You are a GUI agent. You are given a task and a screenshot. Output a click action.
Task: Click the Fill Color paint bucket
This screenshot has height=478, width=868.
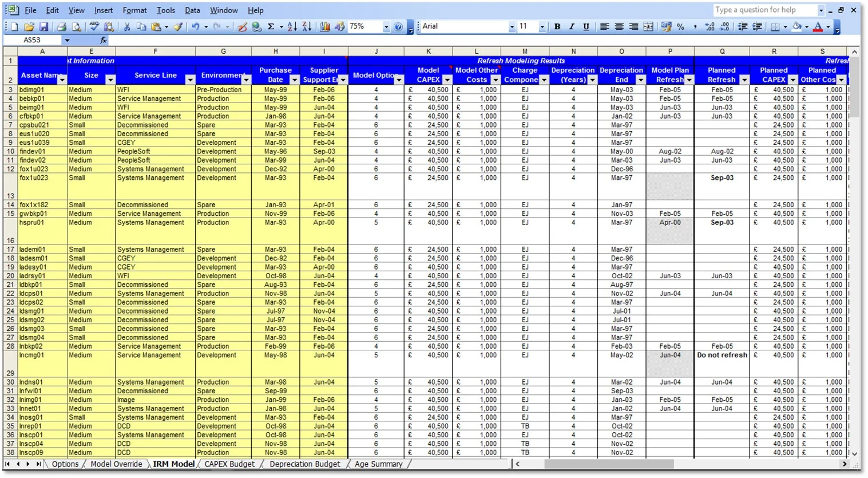click(797, 26)
